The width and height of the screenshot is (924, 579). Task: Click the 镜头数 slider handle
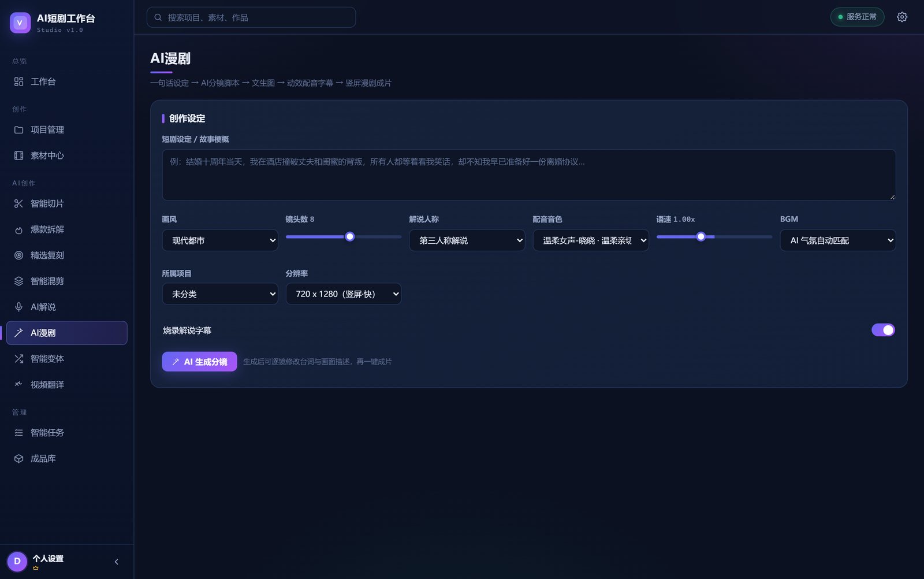350,236
